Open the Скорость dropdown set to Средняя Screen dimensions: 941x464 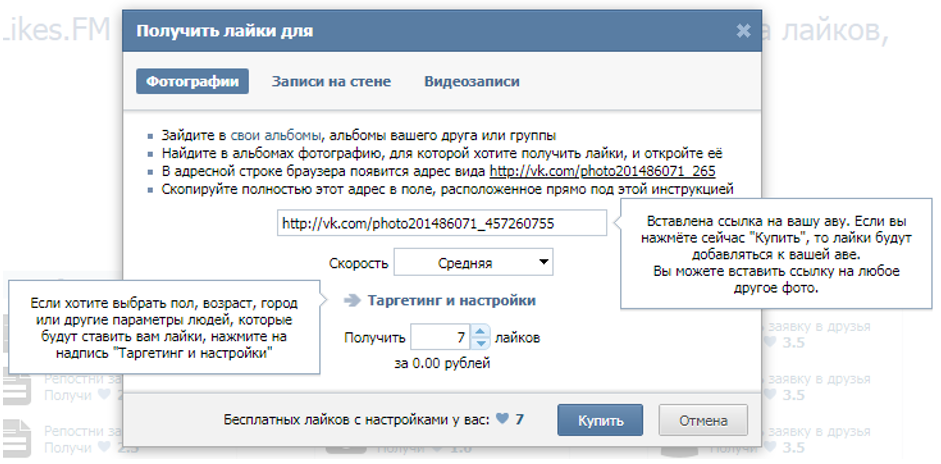(x=473, y=263)
